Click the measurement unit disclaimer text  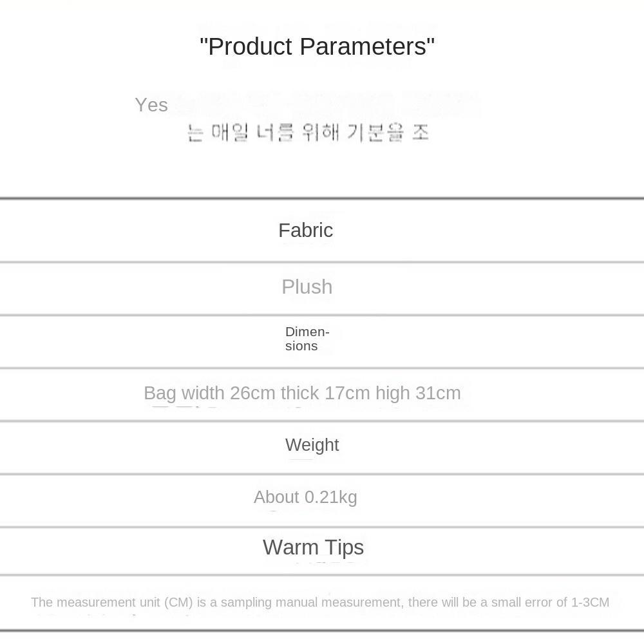tap(320, 602)
